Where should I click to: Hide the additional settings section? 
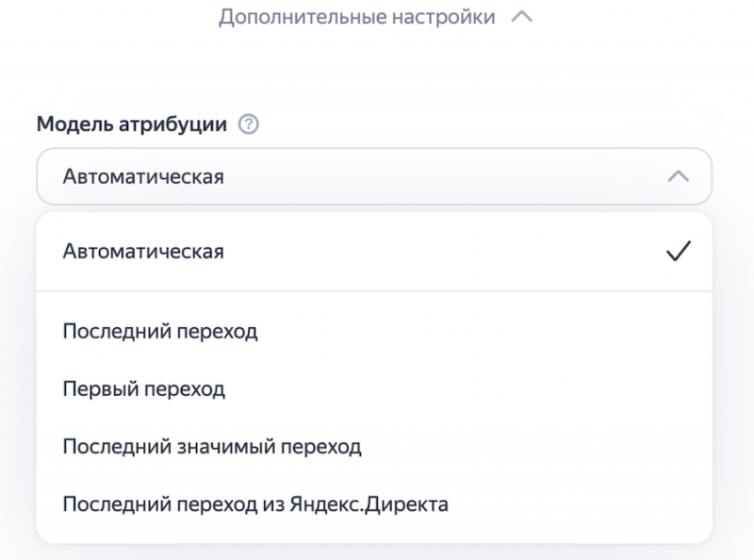pyautogui.click(x=521, y=17)
